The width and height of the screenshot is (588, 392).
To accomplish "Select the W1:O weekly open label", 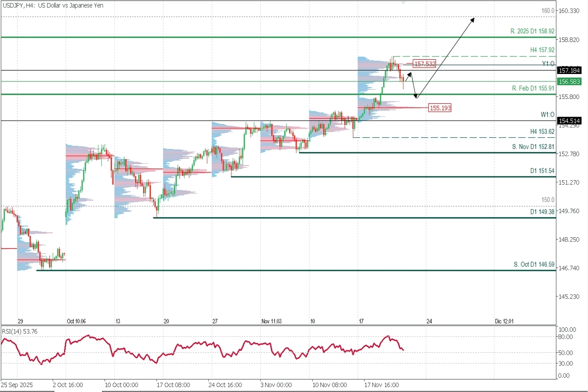I will [547, 115].
